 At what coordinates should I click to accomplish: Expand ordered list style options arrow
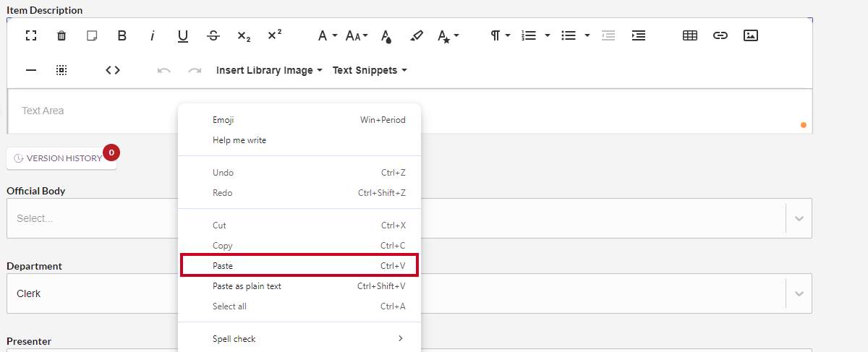click(x=548, y=35)
